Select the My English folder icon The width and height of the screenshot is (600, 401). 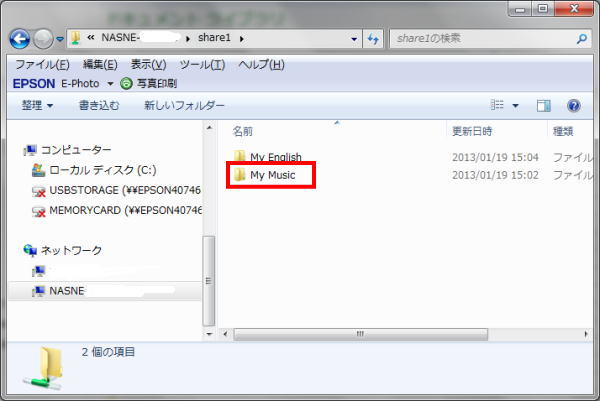tap(240, 156)
